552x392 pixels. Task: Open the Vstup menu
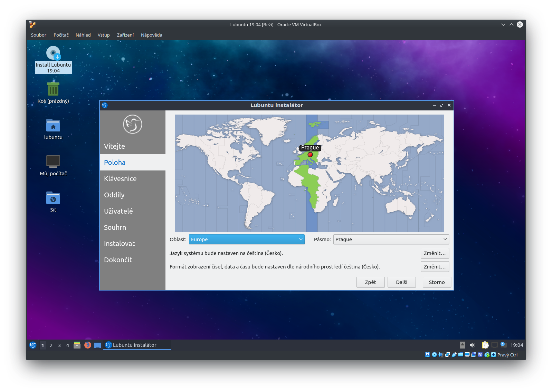104,35
